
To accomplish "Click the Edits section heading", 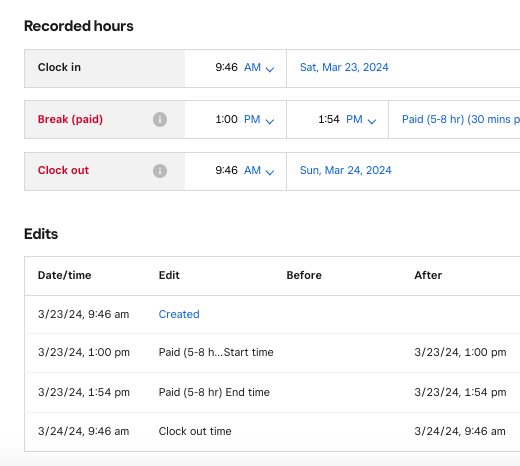I will [41, 234].
